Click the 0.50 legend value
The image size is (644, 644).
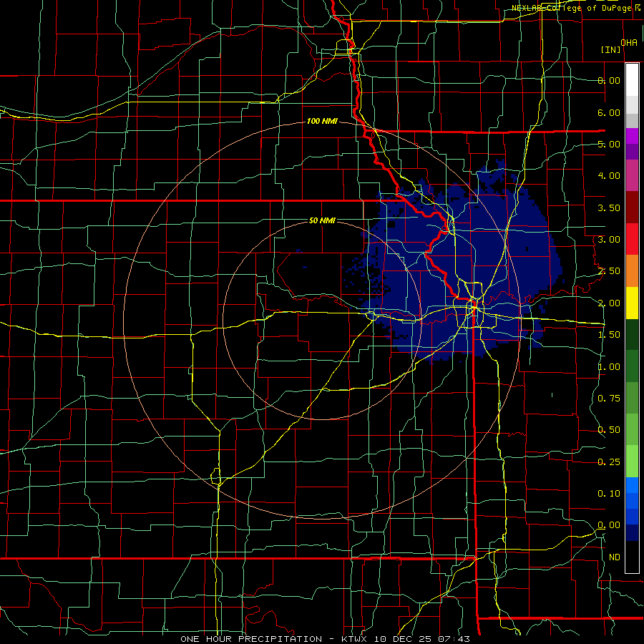(x=609, y=430)
